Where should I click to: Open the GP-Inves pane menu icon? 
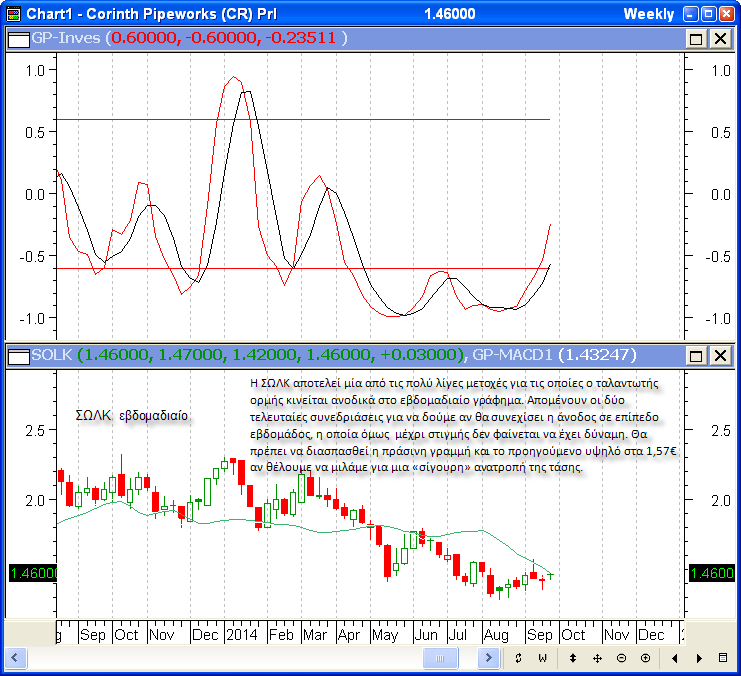pos(17,38)
